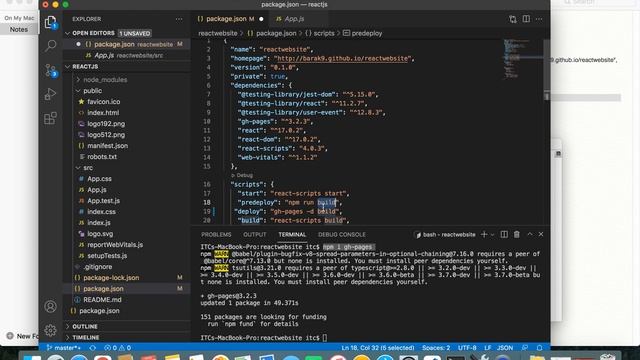Viewport: 640px width, 360px height.
Task: Click 1 UNSAVED badge in Open Editors
Action: pos(135,33)
